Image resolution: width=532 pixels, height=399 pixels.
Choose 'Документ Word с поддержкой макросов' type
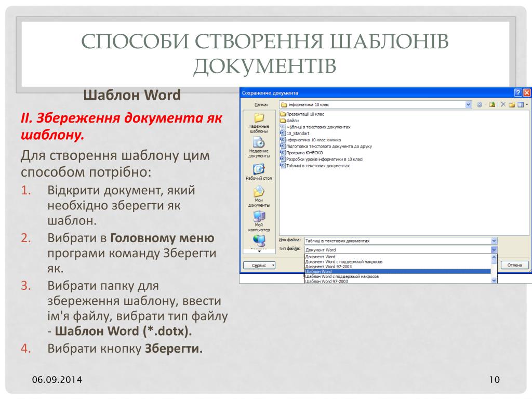[x=397, y=262]
